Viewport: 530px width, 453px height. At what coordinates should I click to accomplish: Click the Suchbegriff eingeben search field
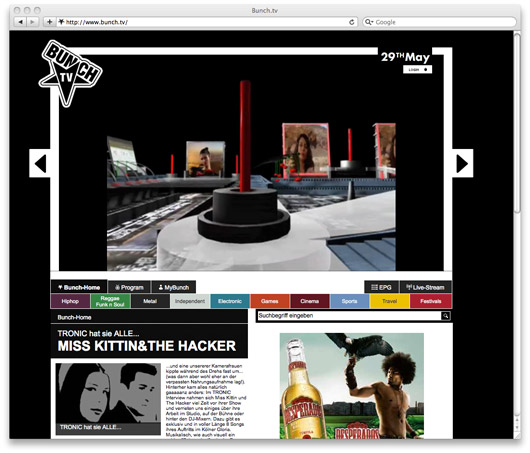click(350, 316)
